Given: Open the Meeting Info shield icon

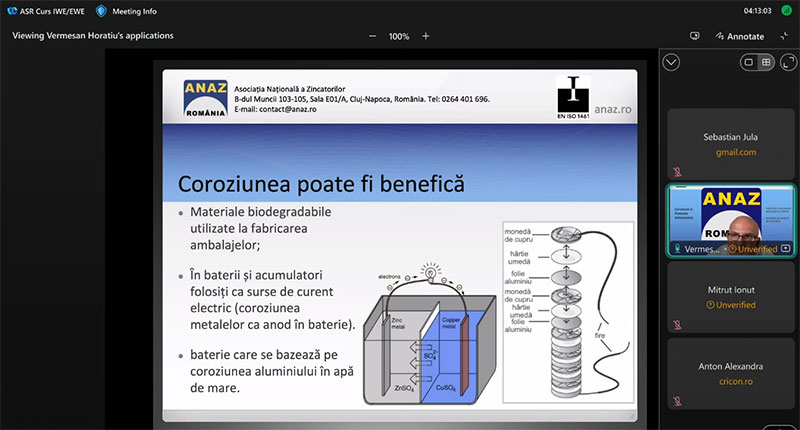Looking at the screenshot, I should tap(101, 11).
